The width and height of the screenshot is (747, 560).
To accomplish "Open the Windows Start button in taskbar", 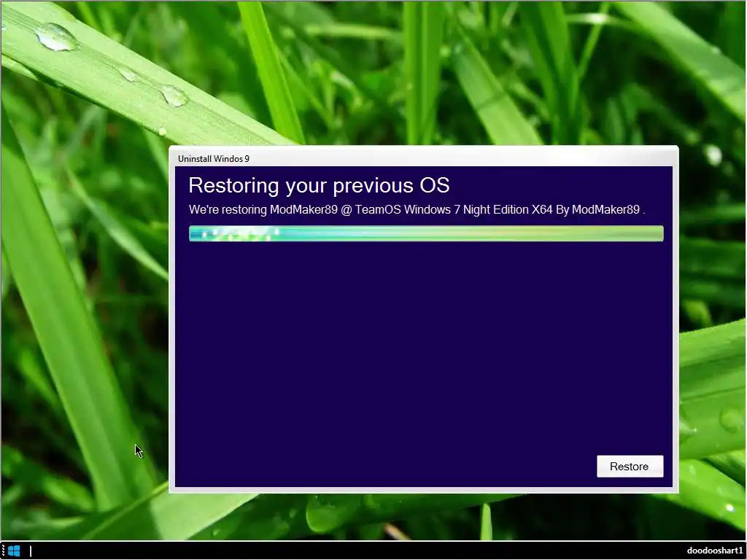I will click(x=15, y=551).
